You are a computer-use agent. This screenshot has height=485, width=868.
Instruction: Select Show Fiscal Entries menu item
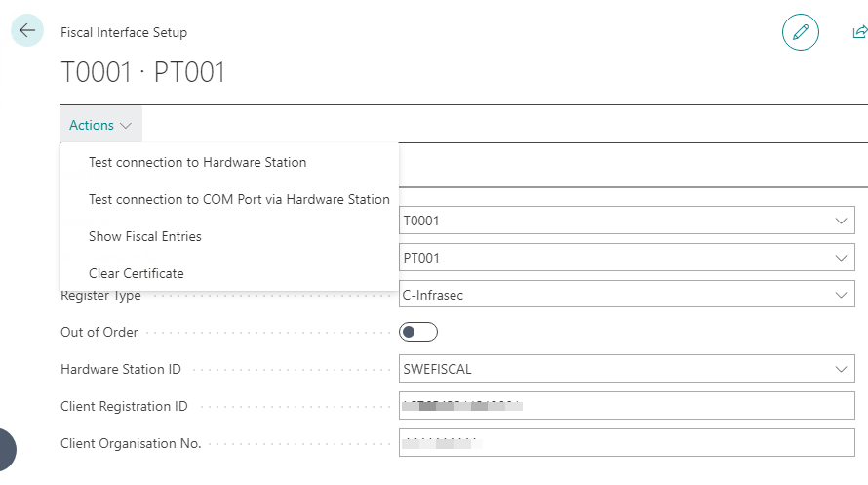(x=145, y=236)
